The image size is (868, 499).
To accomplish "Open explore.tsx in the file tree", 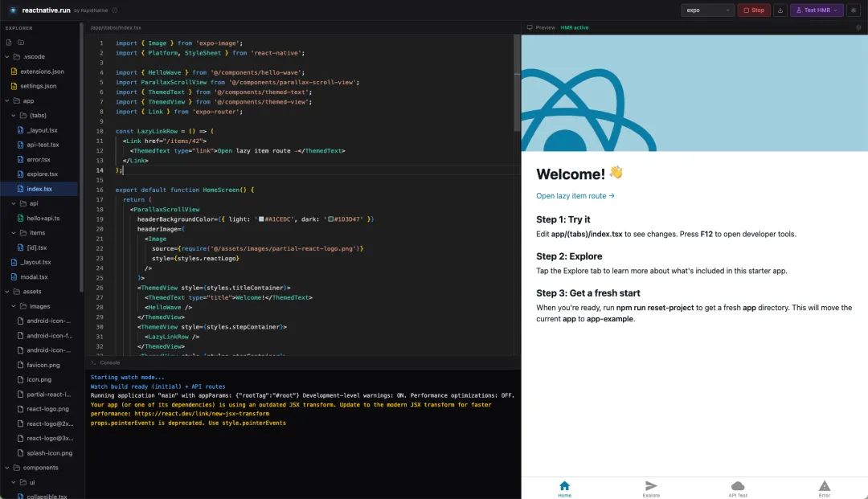I will pos(42,174).
